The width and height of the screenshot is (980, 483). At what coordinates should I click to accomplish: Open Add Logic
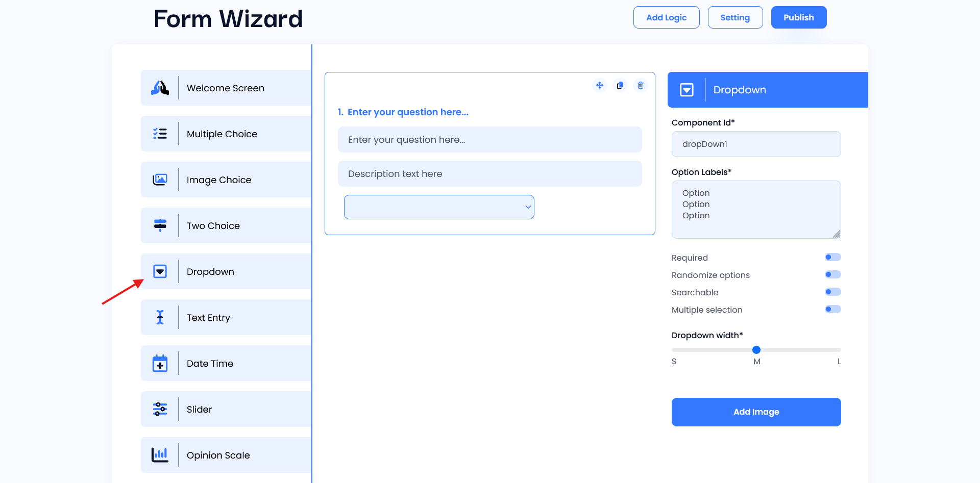point(666,17)
